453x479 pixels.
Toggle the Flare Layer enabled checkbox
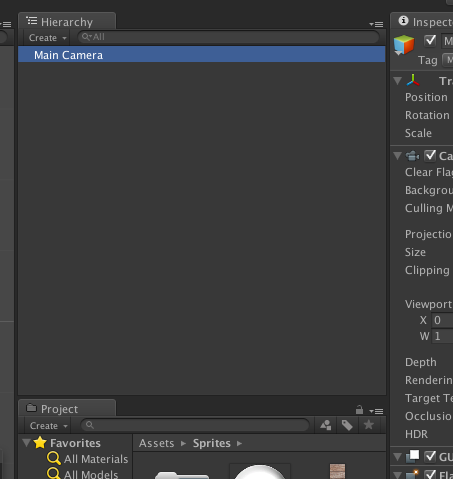[x=430, y=474]
